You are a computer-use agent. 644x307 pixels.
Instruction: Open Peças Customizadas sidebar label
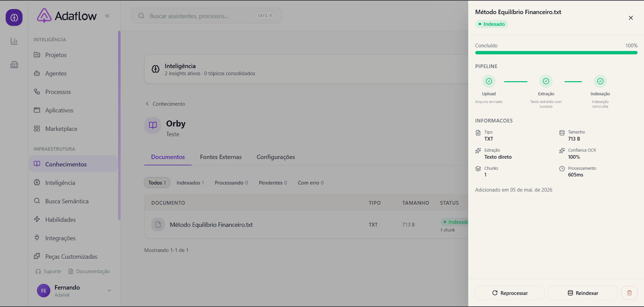pos(71,257)
